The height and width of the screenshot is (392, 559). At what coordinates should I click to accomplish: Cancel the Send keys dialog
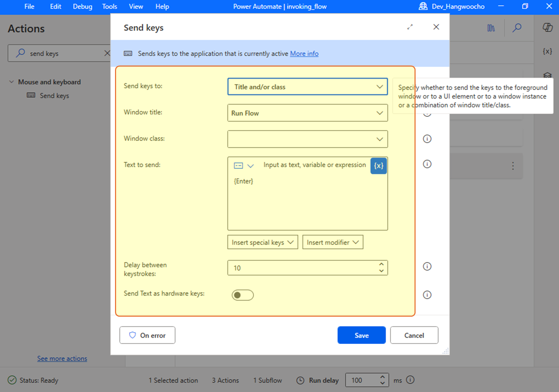[x=414, y=335]
